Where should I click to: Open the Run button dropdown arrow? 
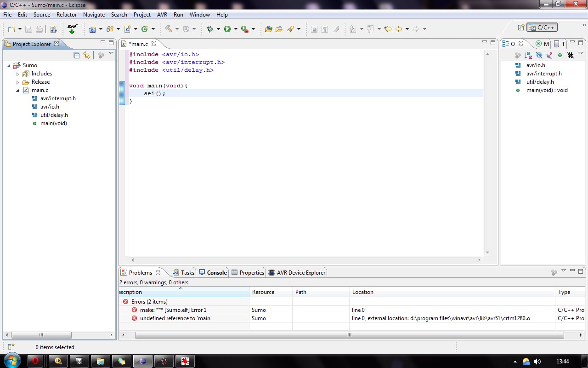pyautogui.click(x=236, y=29)
